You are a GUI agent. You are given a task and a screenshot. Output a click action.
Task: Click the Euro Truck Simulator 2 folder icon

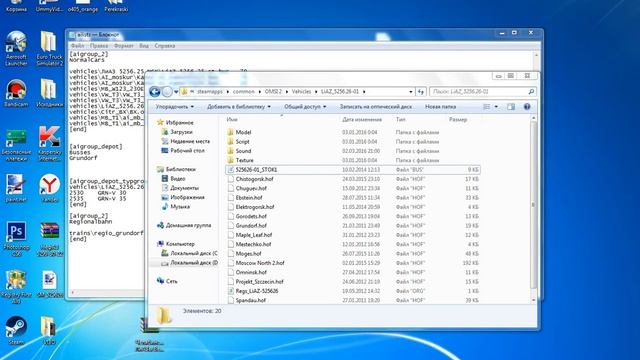tap(49, 49)
